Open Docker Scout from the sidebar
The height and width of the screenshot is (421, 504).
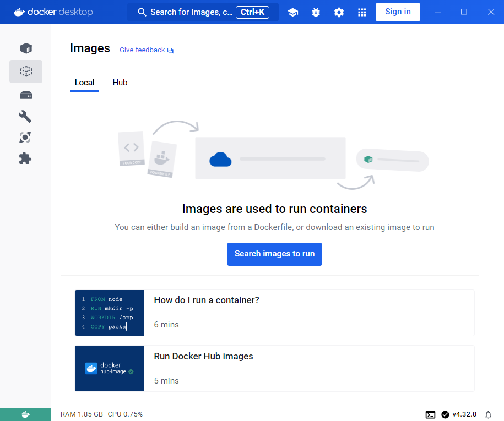pos(25,137)
